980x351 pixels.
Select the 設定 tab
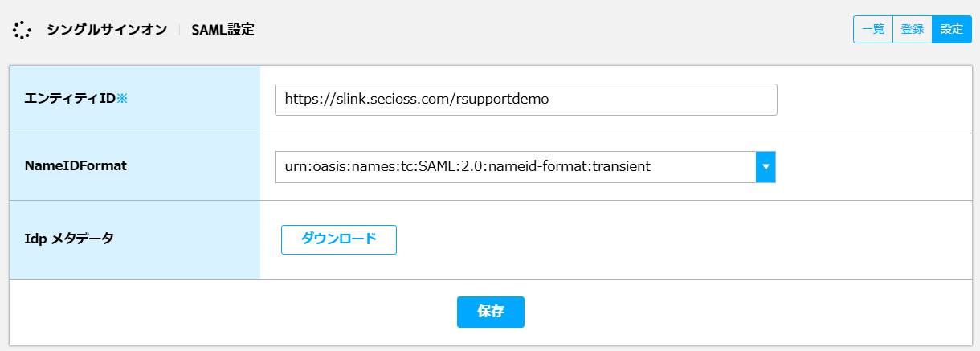952,29
